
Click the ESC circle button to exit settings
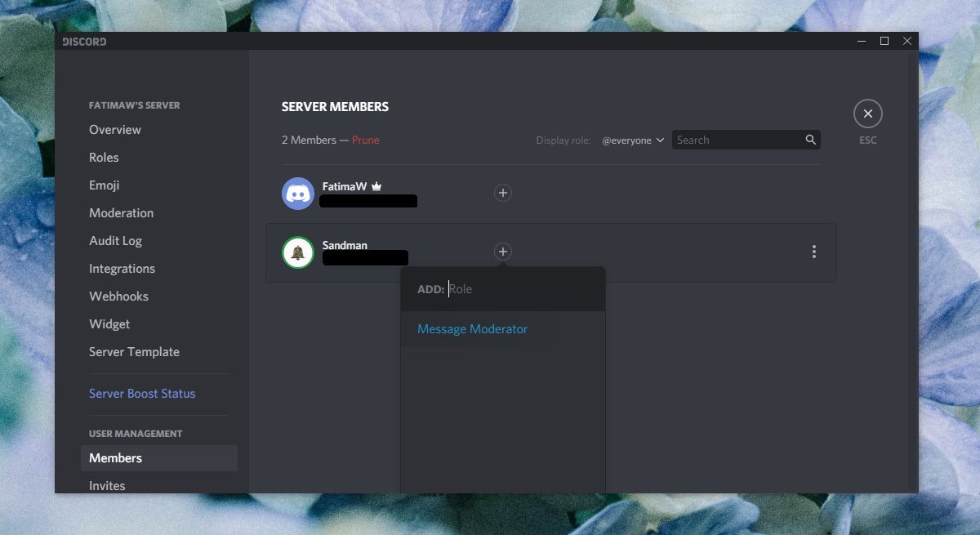(867, 113)
